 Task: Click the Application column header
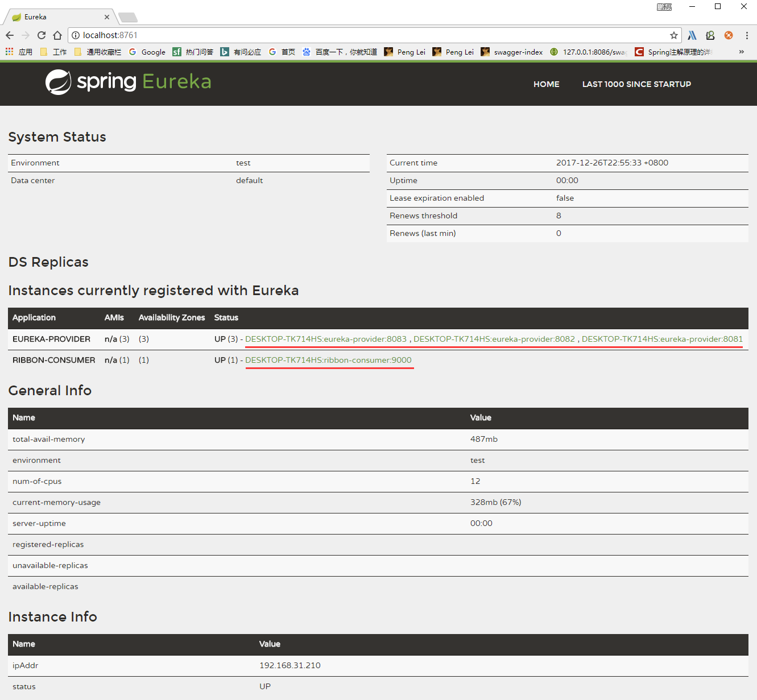[34, 317]
